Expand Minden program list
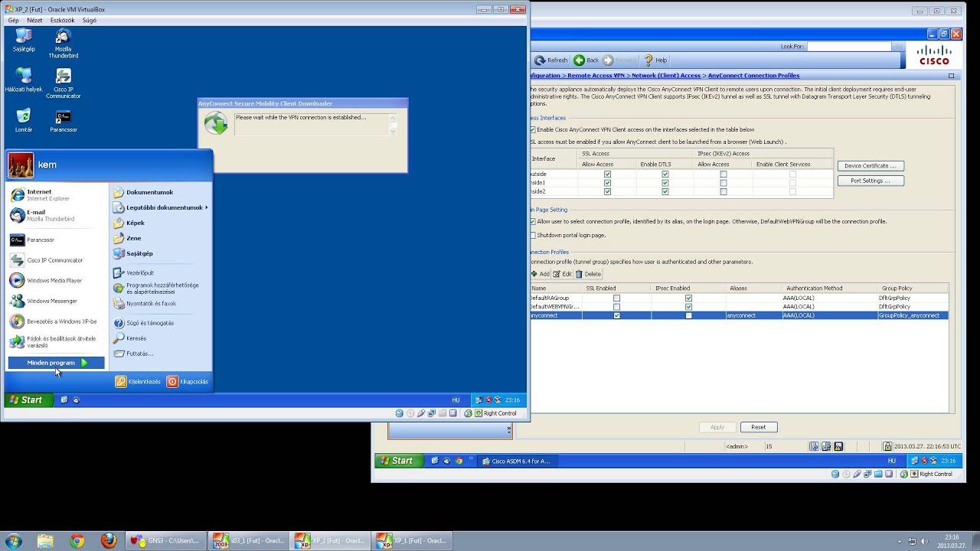Screen dimensions: 980x551 pos(56,363)
